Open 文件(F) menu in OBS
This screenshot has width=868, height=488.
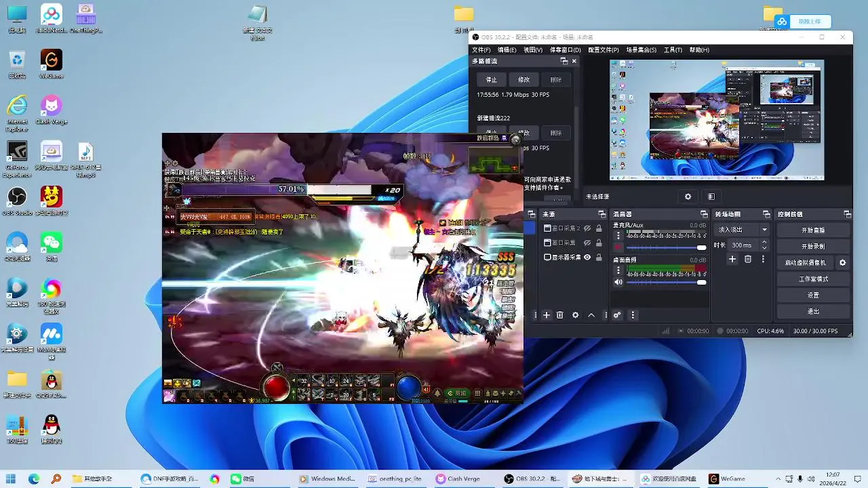pos(481,49)
